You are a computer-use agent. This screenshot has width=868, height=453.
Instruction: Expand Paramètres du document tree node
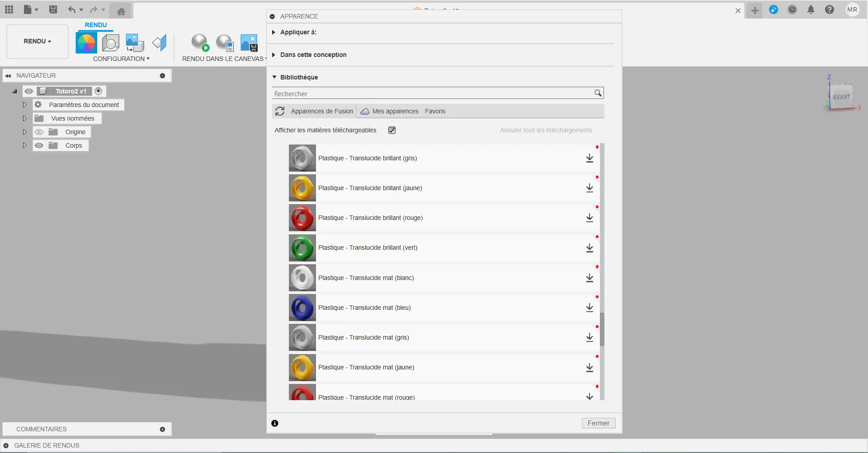25,105
